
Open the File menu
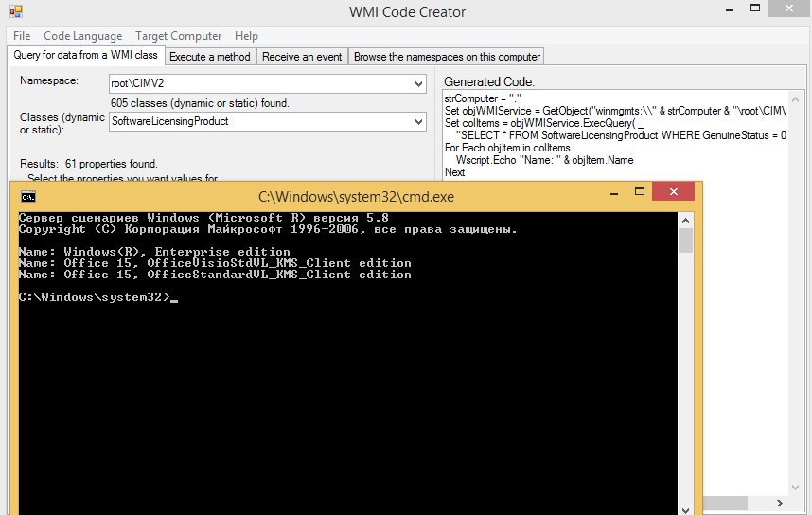pos(22,36)
